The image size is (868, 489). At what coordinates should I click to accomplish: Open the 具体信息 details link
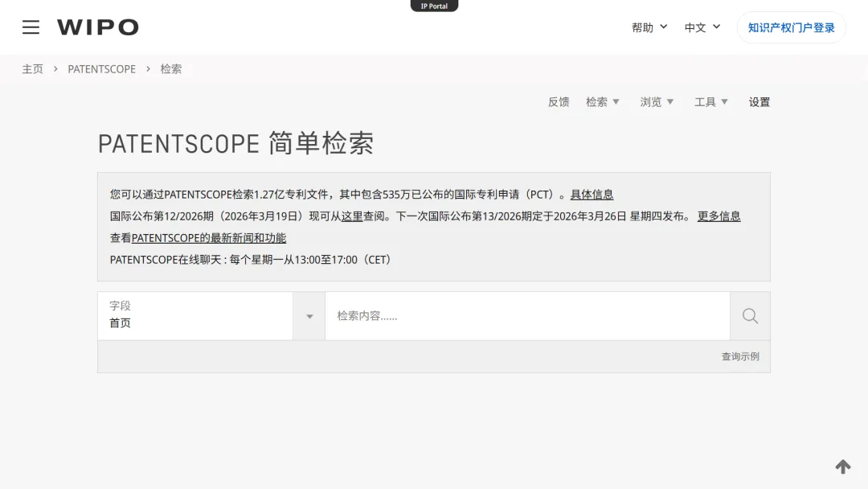[x=592, y=195]
